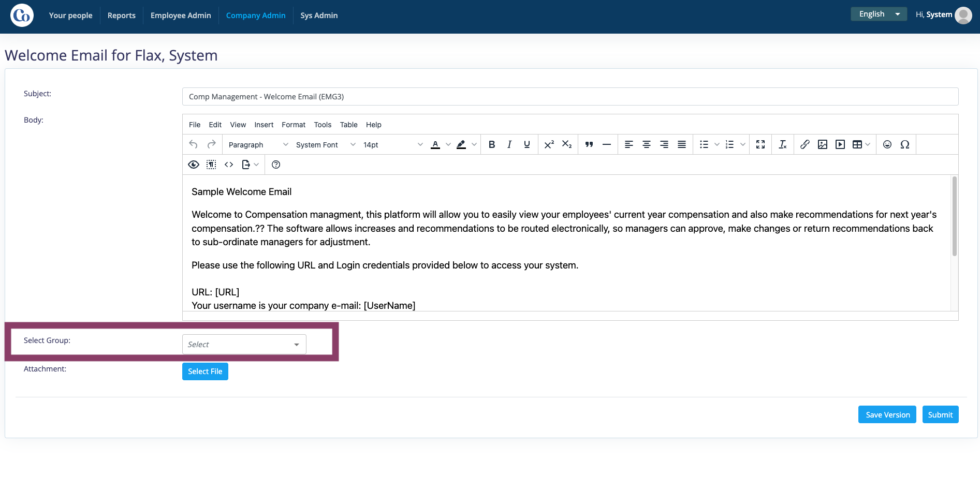This screenshot has width=980, height=477.
Task: Click the Select File attachment button
Action: coord(205,371)
